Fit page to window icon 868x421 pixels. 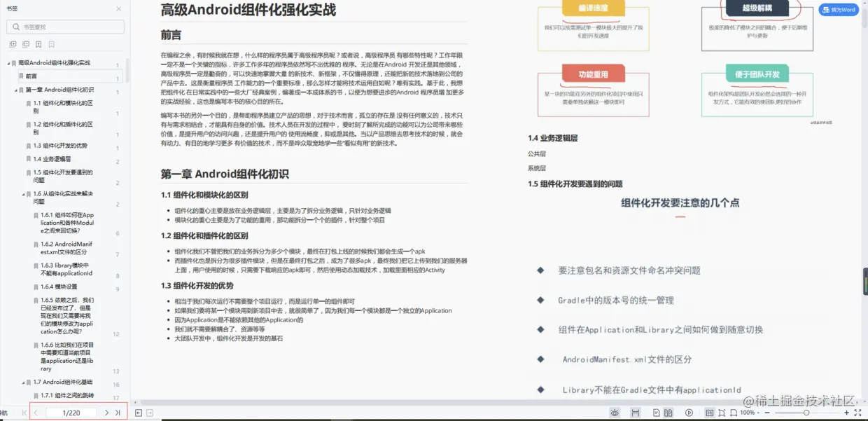point(722,413)
